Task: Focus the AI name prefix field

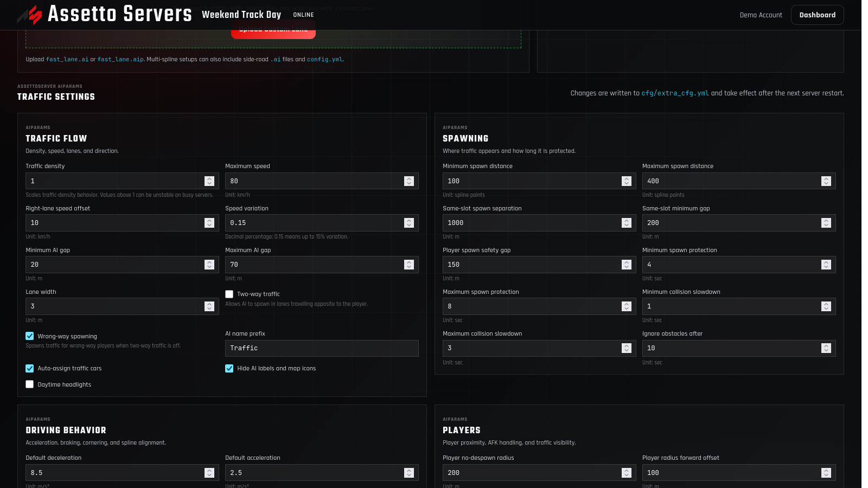Action: pos(322,348)
